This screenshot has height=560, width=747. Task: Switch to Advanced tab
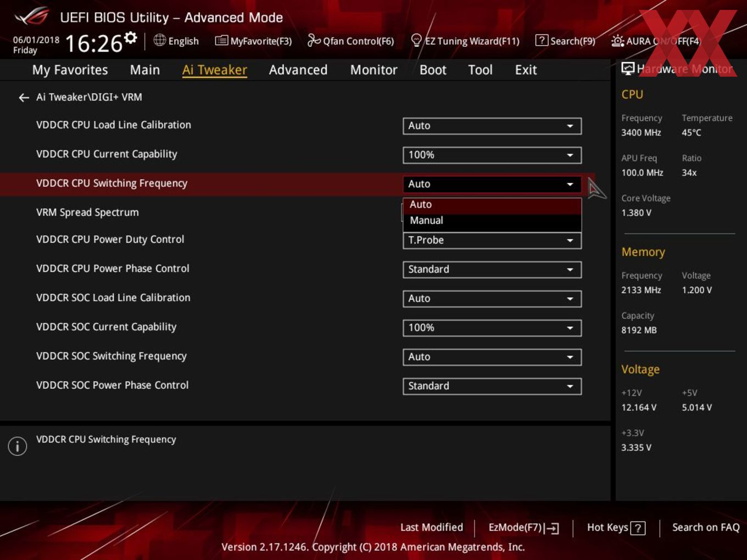[x=298, y=70]
